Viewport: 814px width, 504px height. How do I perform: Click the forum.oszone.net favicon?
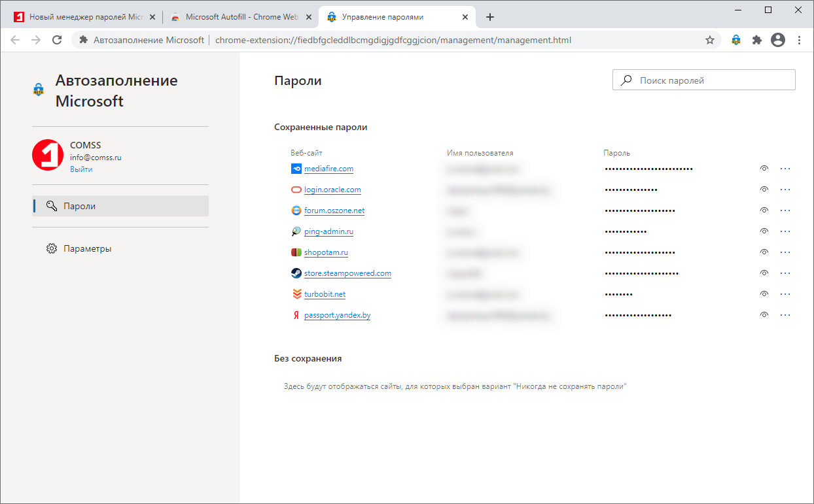coord(296,210)
